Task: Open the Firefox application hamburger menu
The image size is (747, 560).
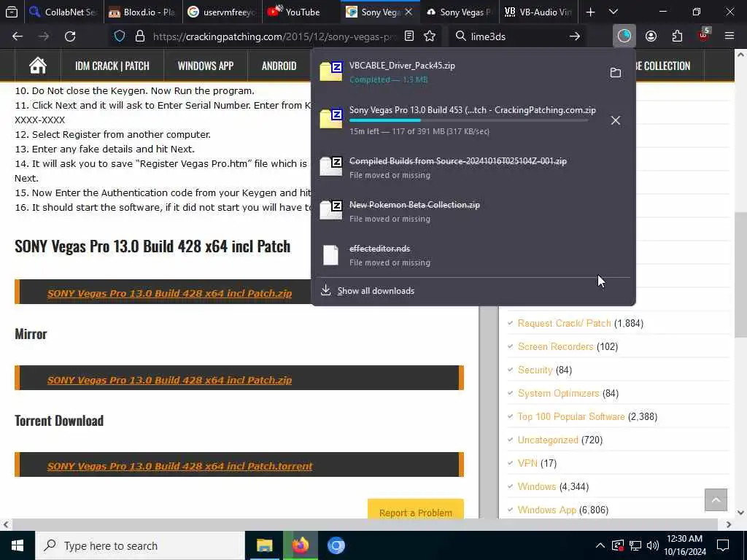Action: [x=729, y=36]
